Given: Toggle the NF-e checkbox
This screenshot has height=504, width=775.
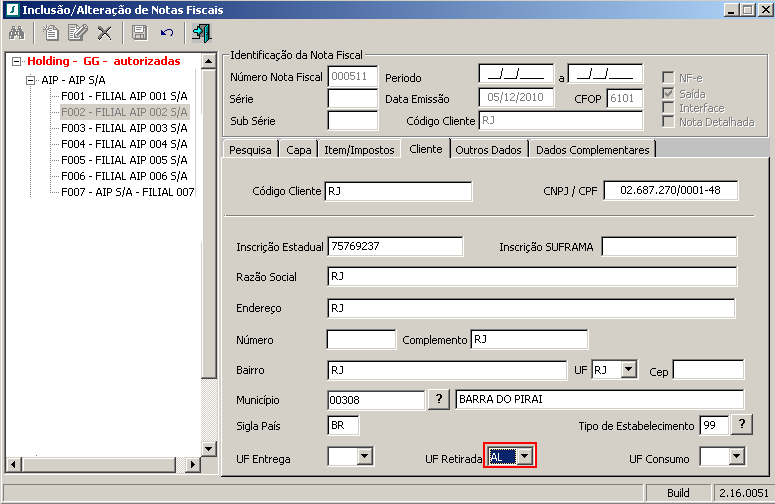Looking at the screenshot, I should [x=669, y=78].
